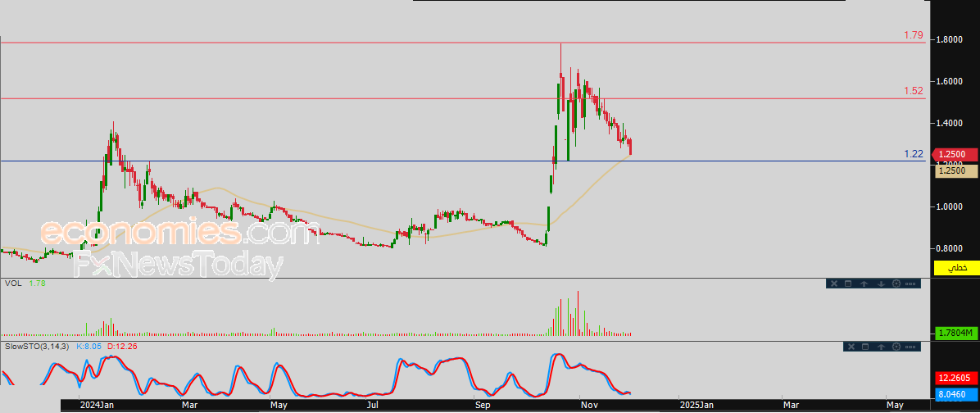Open more options for VOL panel
The height and width of the screenshot is (413, 980).
(x=910, y=284)
